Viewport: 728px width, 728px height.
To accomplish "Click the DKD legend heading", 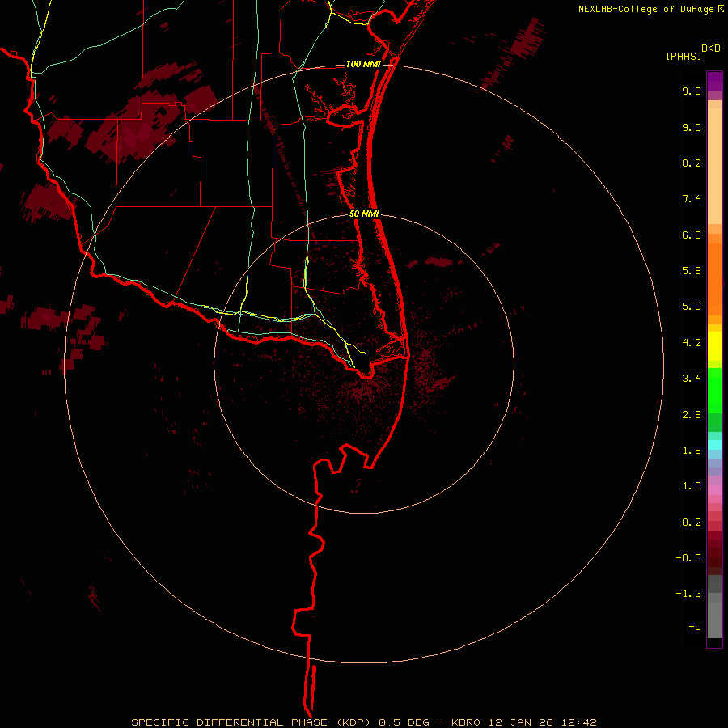I will (711, 49).
